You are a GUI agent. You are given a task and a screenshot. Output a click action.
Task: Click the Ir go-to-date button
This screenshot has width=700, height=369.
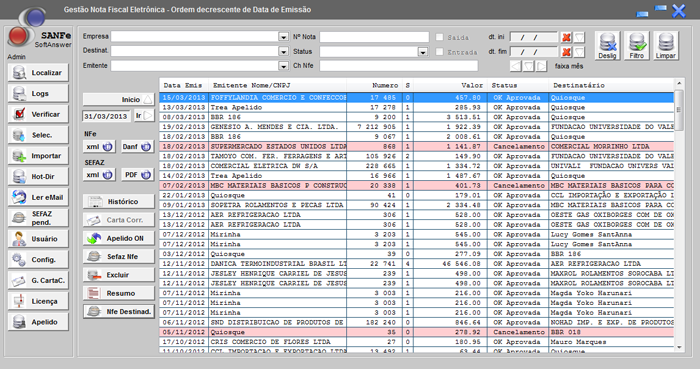(144, 116)
